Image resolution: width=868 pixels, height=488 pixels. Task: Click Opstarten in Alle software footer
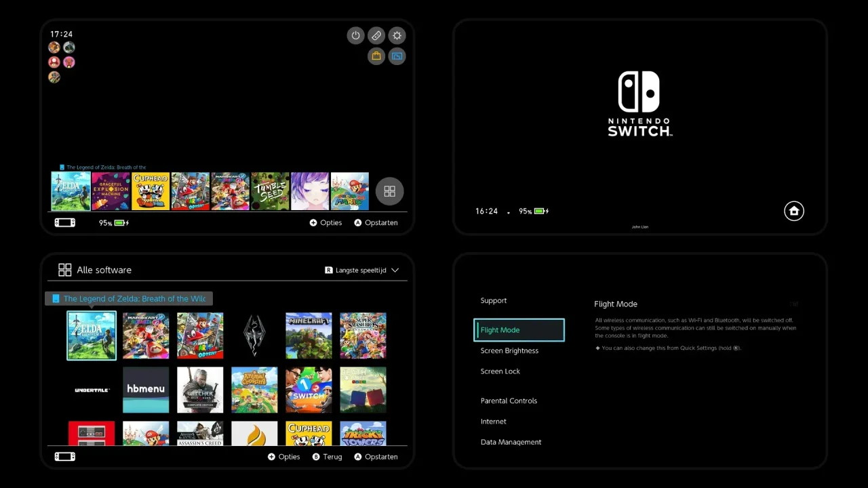pyautogui.click(x=376, y=457)
